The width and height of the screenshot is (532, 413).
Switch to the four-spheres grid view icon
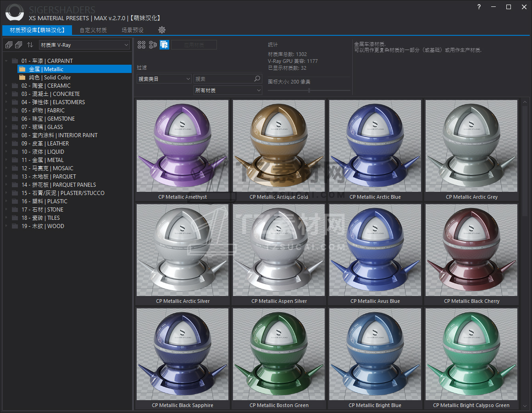pyautogui.click(x=141, y=45)
